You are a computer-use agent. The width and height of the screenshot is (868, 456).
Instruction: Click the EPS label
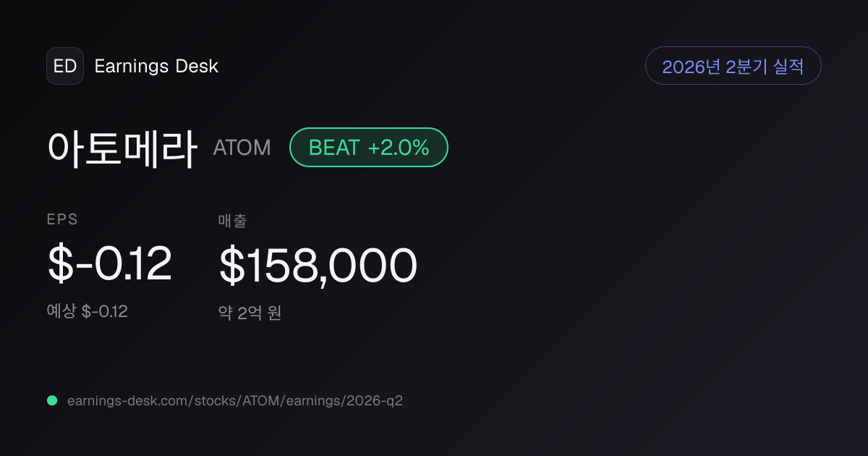[62, 220]
